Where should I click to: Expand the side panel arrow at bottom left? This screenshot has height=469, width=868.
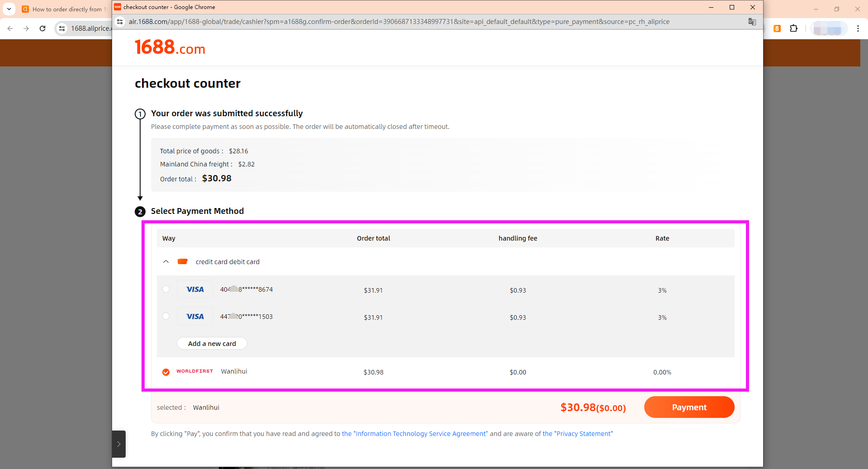point(119,444)
